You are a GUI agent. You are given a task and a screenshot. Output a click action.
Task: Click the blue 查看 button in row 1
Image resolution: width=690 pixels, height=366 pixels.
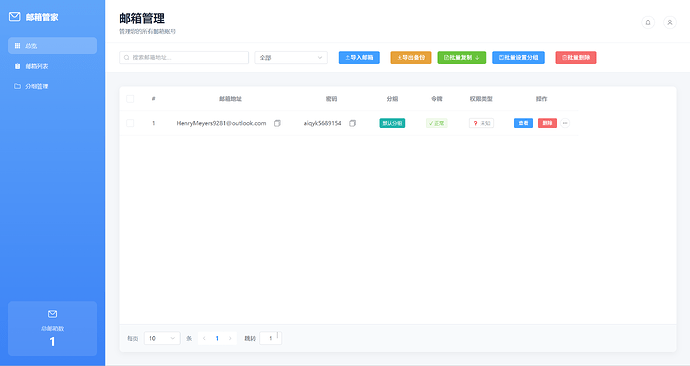point(523,123)
